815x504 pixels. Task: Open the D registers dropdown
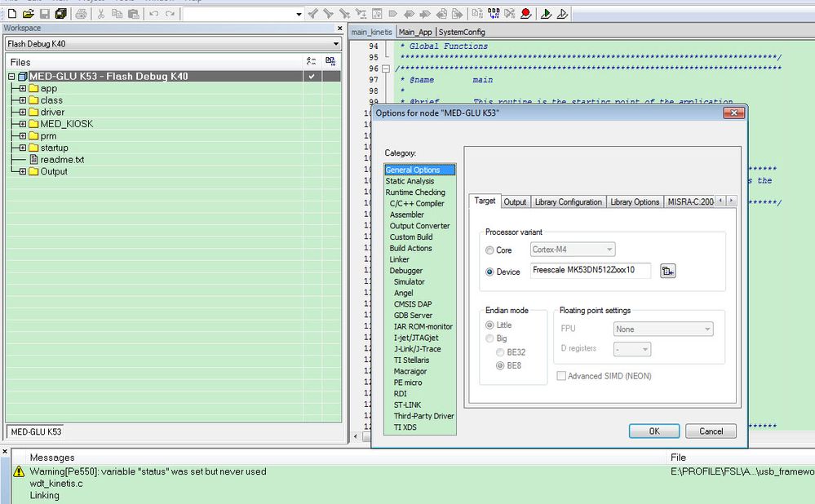(645, 349)
